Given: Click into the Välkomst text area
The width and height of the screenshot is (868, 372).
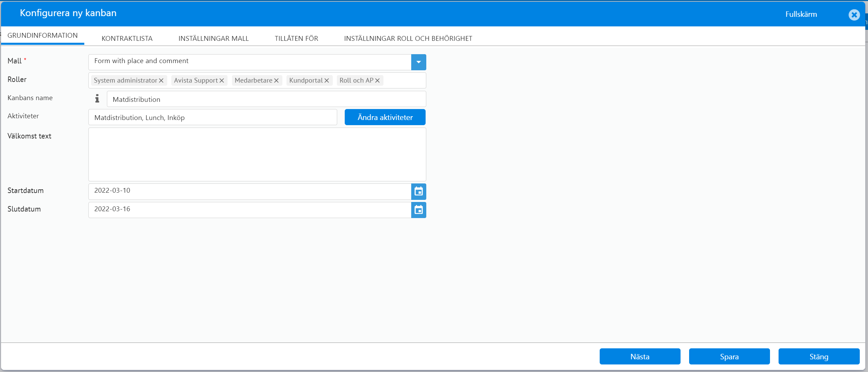Looking at the screenshot, I should point(257,154).
